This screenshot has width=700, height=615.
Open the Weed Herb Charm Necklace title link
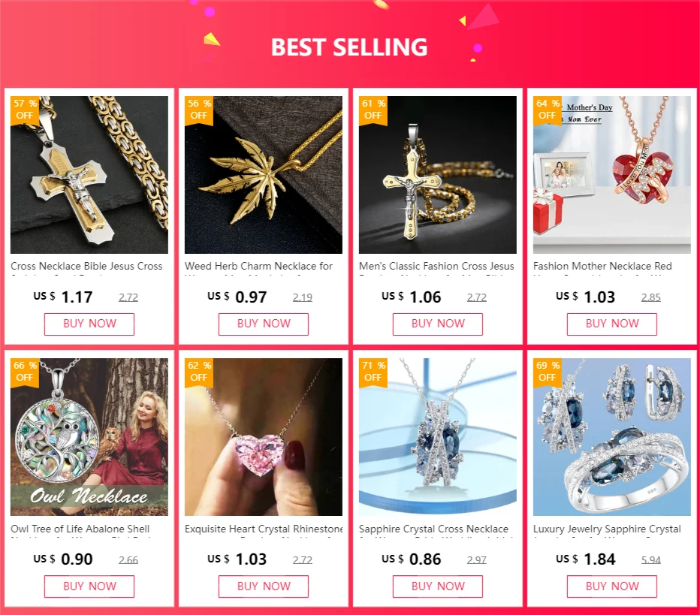(258, 267)
